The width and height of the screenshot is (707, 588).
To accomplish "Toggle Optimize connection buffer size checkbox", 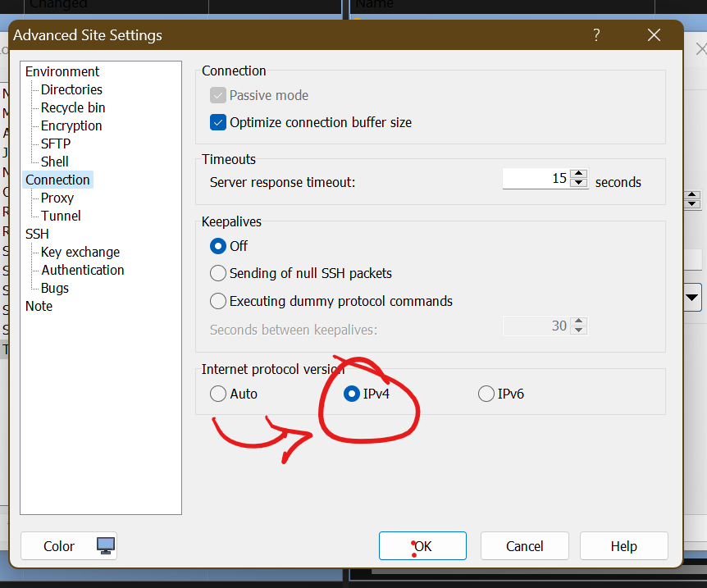I will (218, 122).
